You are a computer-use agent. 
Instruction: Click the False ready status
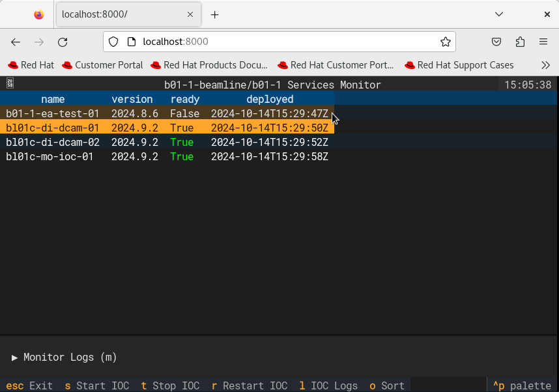point(184,113)
